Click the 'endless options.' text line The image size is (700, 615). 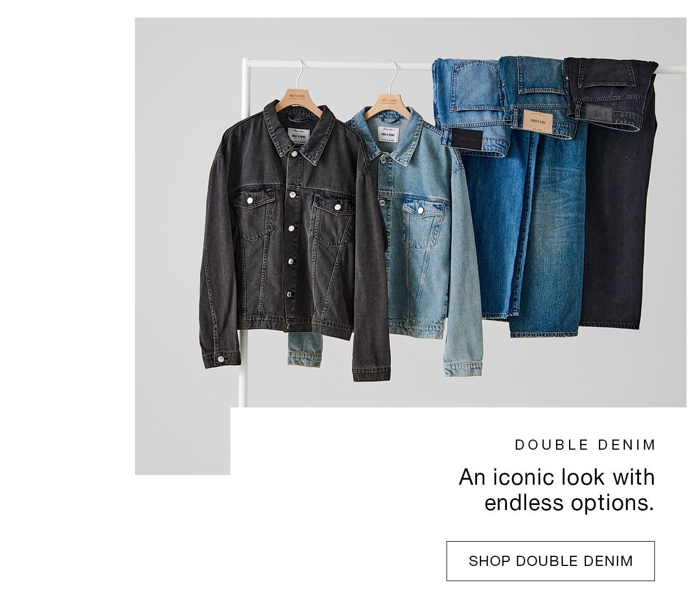tap(569, 503)
